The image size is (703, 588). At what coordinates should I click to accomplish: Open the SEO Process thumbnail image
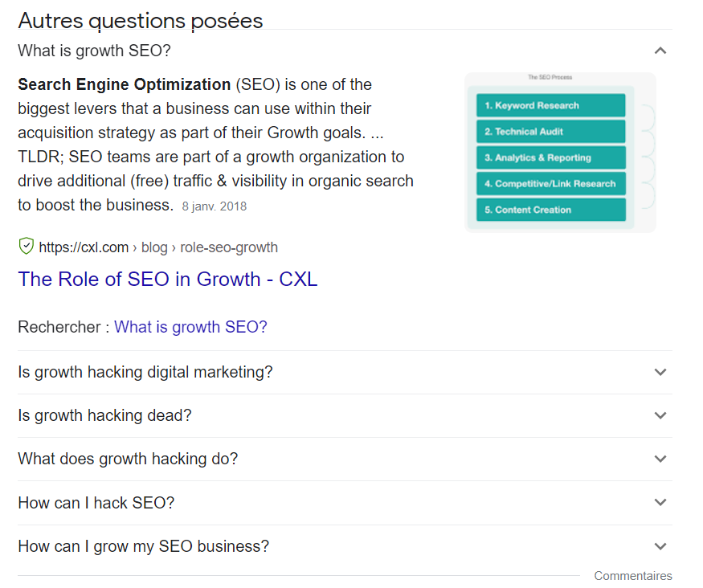560,153
